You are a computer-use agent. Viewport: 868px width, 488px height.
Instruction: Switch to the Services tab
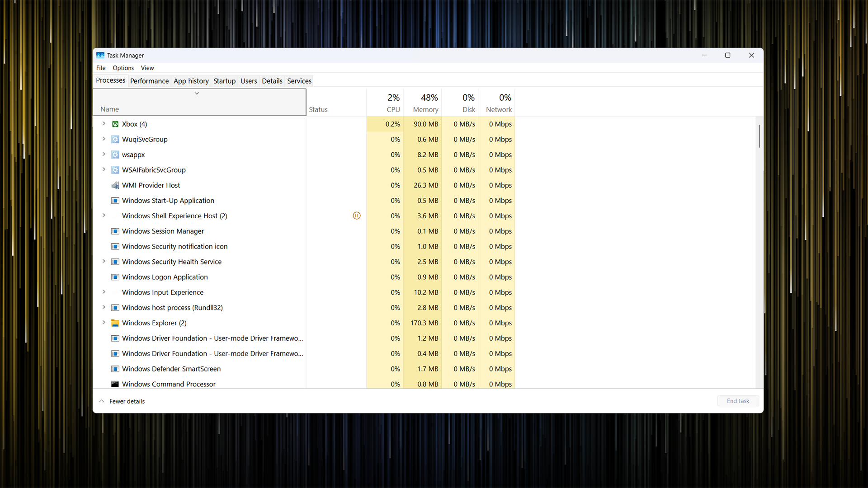(299, 81)
